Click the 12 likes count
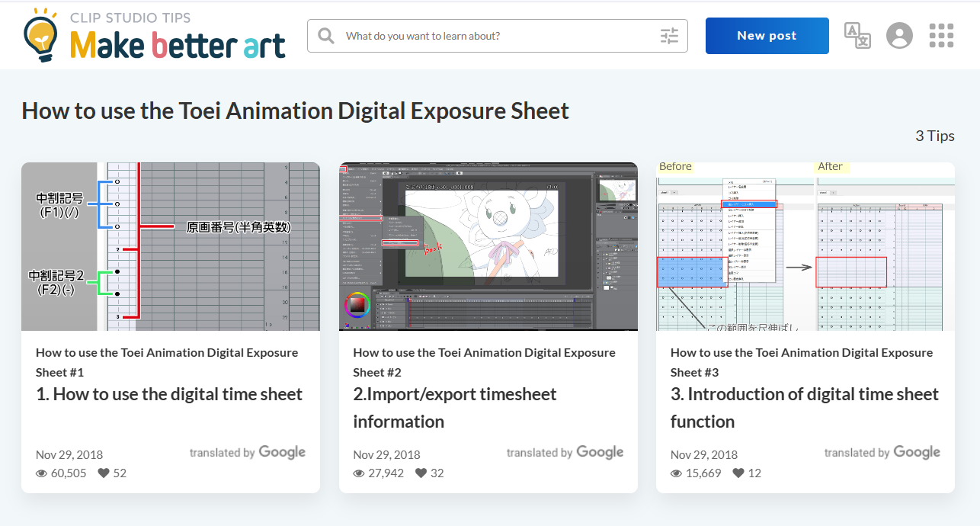This screenshot has height=526, width=980. (x=754, y=473)
